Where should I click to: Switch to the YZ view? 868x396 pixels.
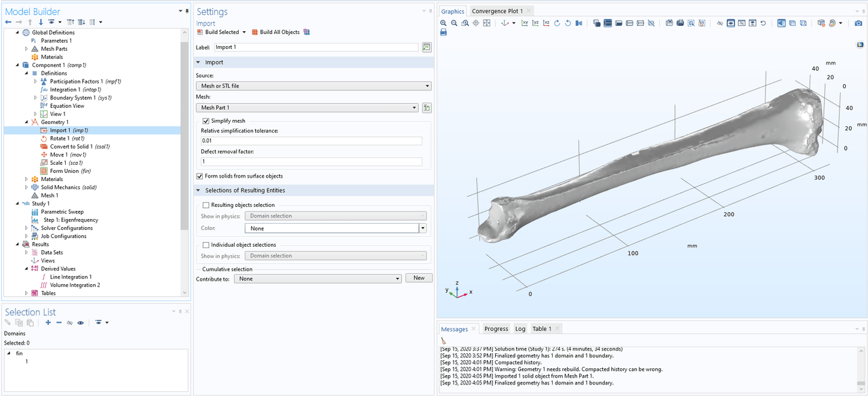pyautogui.click(x=535, y=23)
